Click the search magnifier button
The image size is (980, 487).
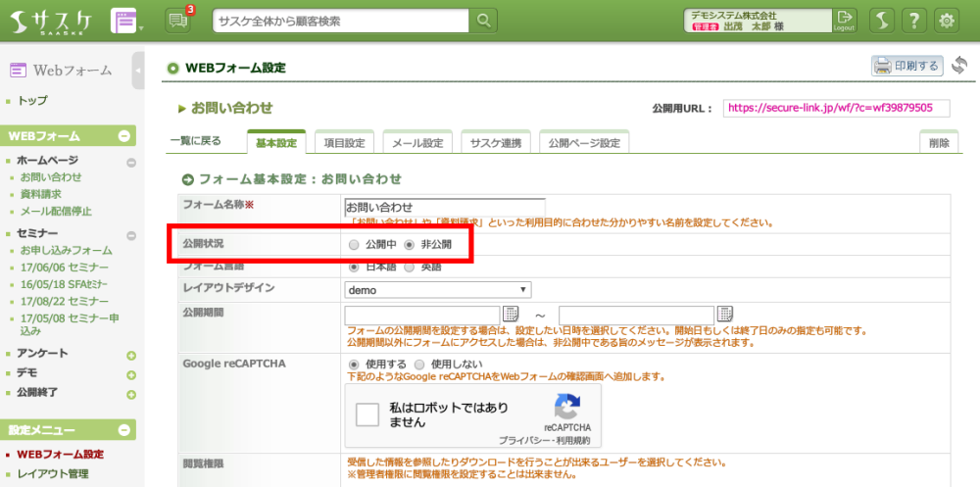483,20
